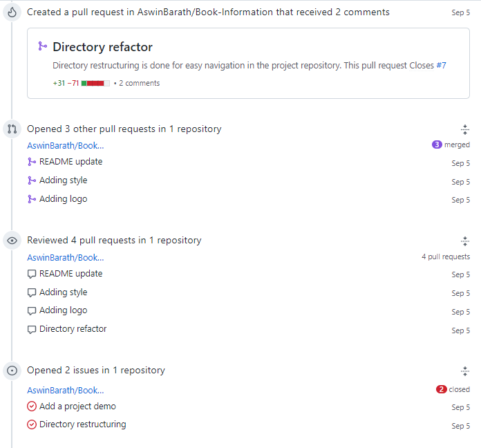This screenshot has width=481, height=448.
Task: Open the merged Adding style pull request
Action: tap(63, 180)
